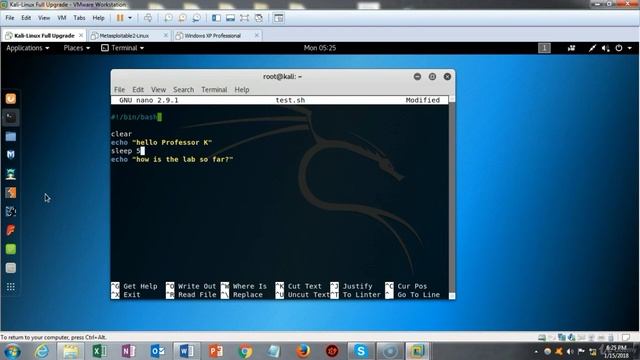Open Firefox from Windows taskbar
The height and width of the screenshot is (360, 640).
(x=303, y=351)
